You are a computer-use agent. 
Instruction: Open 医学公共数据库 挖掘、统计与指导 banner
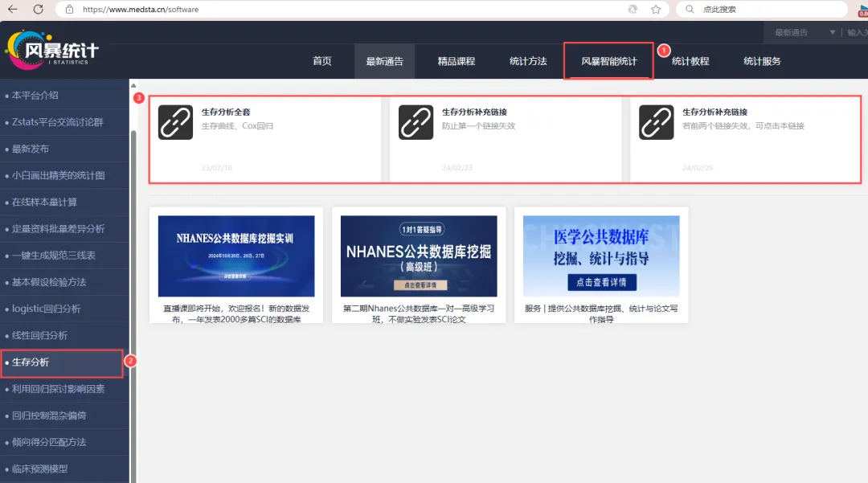[x=601, y=256]
